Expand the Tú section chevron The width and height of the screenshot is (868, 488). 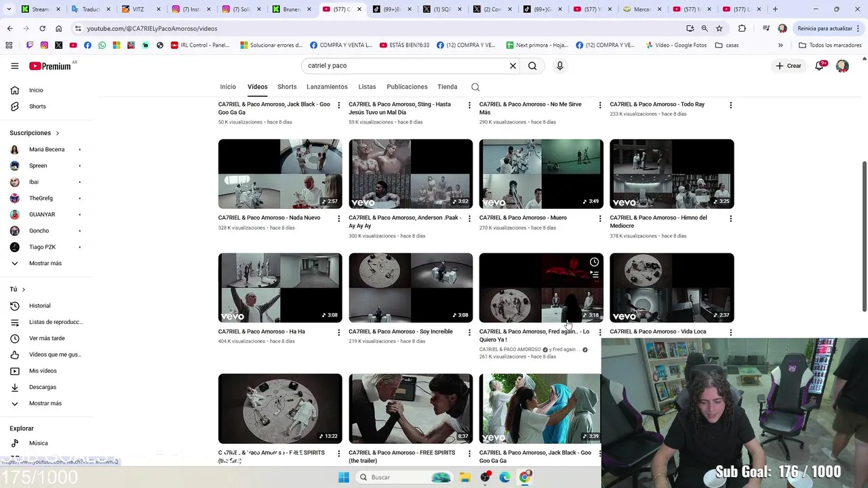coord(24,289)
